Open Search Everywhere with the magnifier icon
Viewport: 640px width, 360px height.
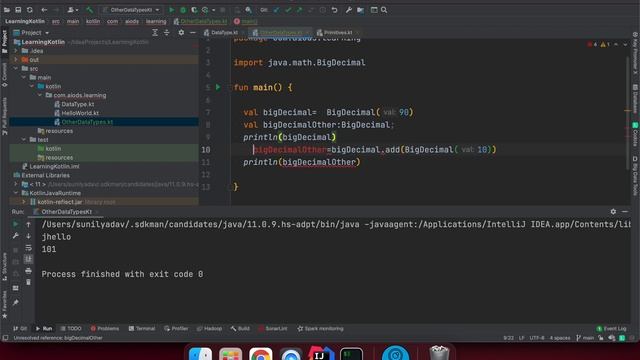coord(384,10)
